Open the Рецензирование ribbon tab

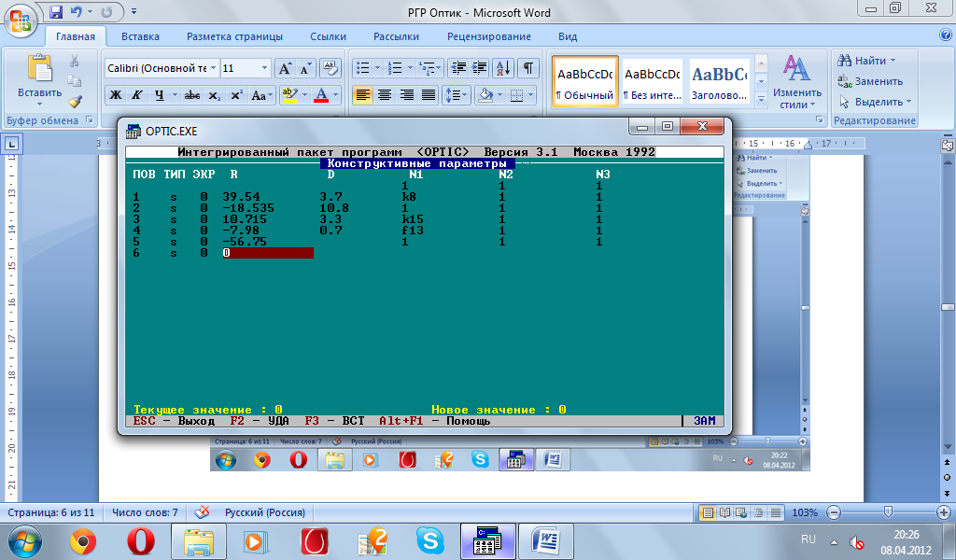click(x=489, y=36)
